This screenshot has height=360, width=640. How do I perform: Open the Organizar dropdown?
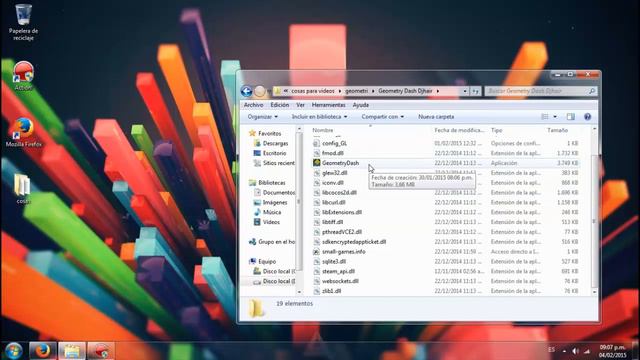click(262, 117)
